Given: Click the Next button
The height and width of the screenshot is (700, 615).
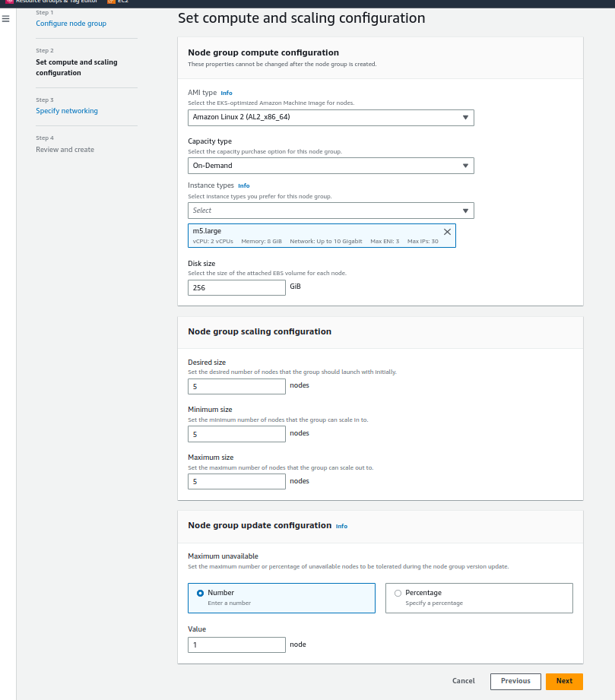Looking at the screenshot, I should [564, 681].
